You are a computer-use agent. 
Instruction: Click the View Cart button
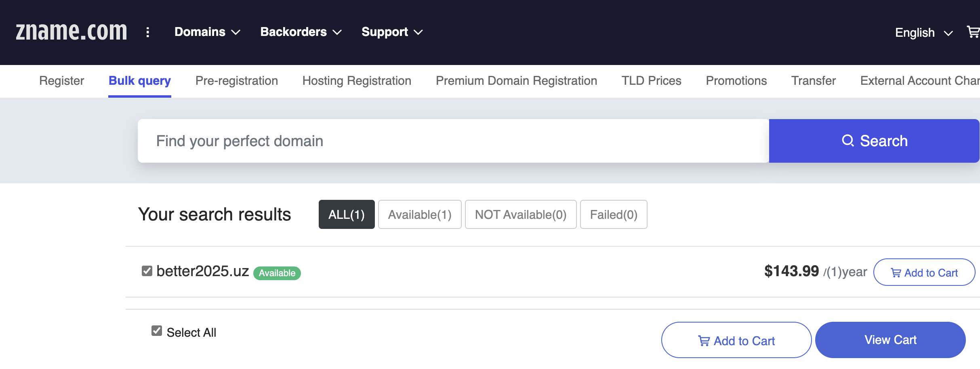point(890,340)
